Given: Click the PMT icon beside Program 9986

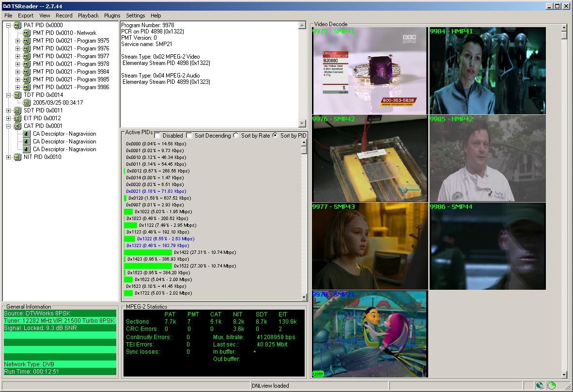Looking at the screenshot, I should tap(26, 87).
